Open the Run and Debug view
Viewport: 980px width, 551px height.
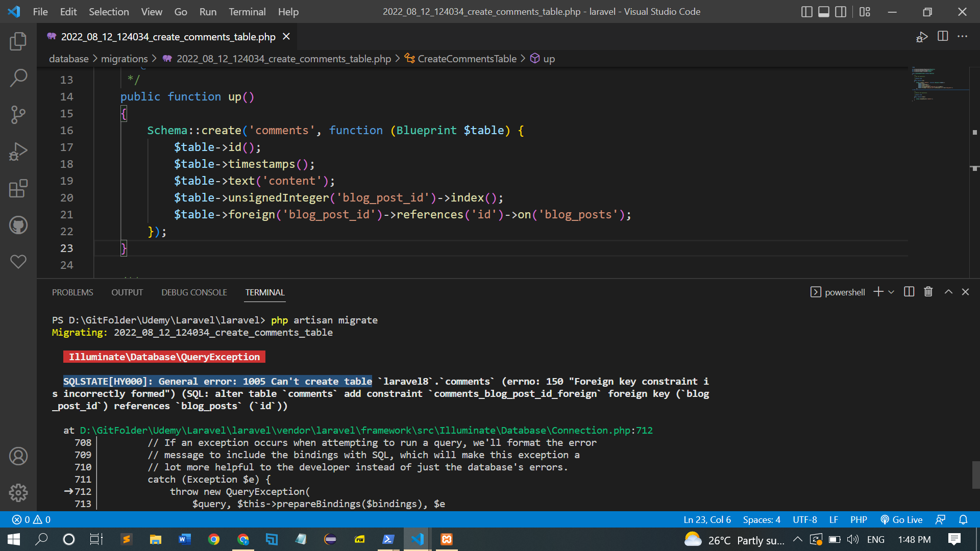(18, 152)
